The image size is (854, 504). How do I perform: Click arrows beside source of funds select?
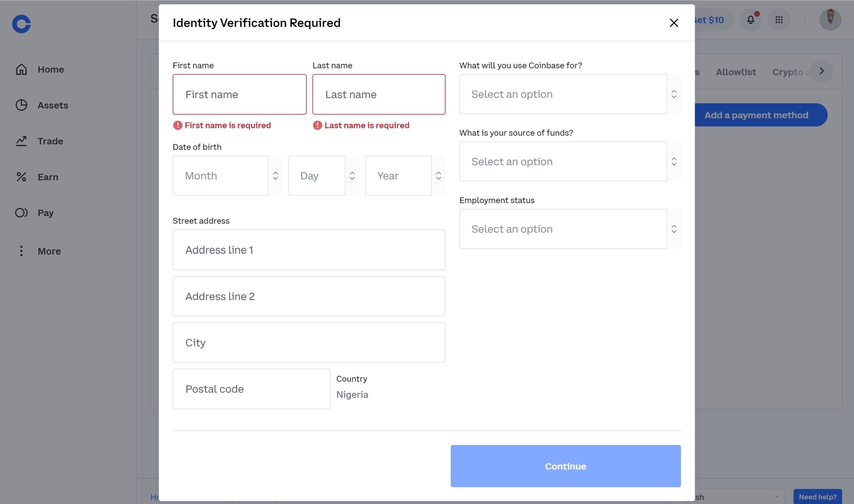coord(674,161)
